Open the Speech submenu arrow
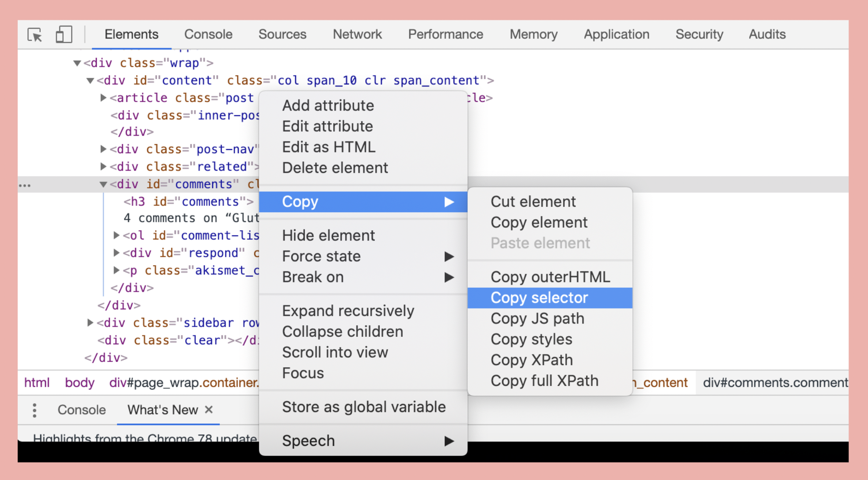The image size is (868, 480). pyautogui.click(x=450, y=440)
